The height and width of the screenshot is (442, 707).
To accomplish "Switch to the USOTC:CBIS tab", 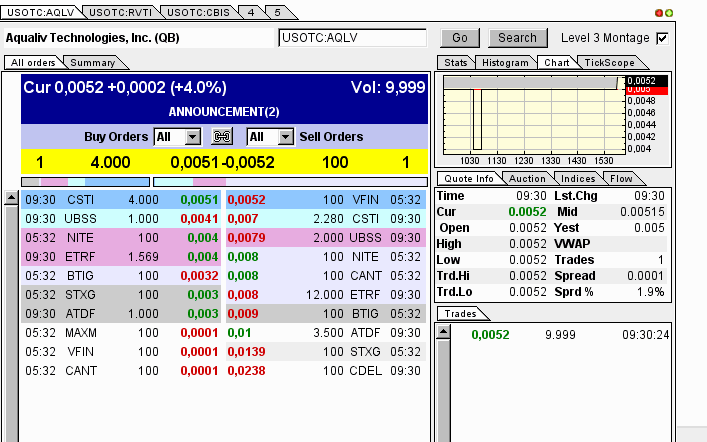I will (x=198, y=12).
